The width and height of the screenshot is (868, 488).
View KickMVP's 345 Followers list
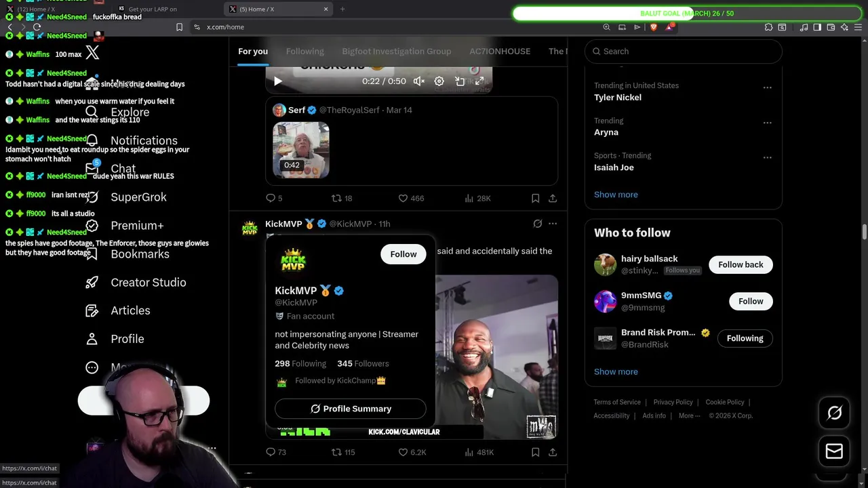[363, 364]
